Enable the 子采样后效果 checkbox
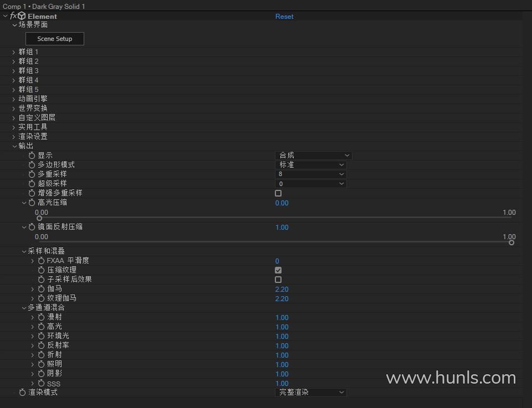The height and width of the screenshot is (408, 532). 278,280
